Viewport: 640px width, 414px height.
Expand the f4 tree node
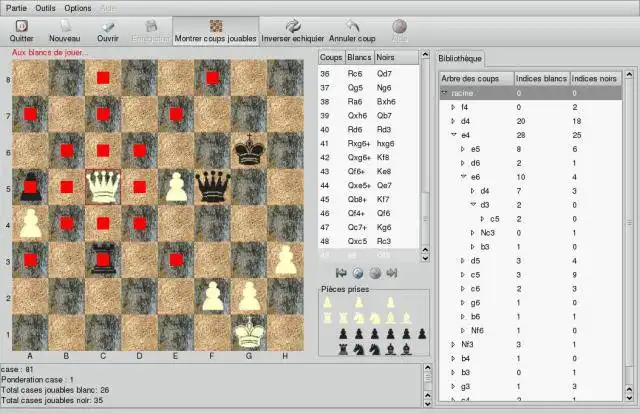(x=453, y=107)
